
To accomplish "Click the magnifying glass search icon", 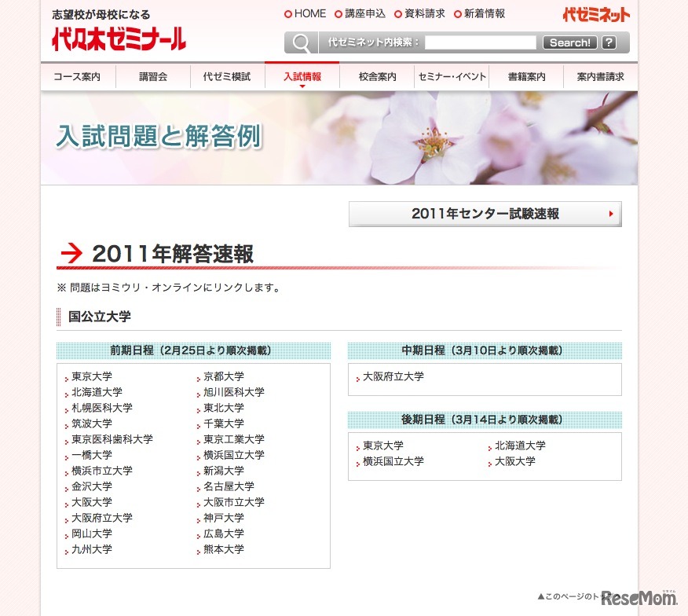I will [x=302, y=42].
